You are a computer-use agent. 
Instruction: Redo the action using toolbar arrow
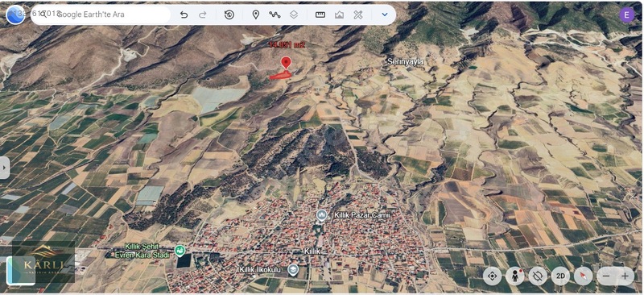coord(203,15)
